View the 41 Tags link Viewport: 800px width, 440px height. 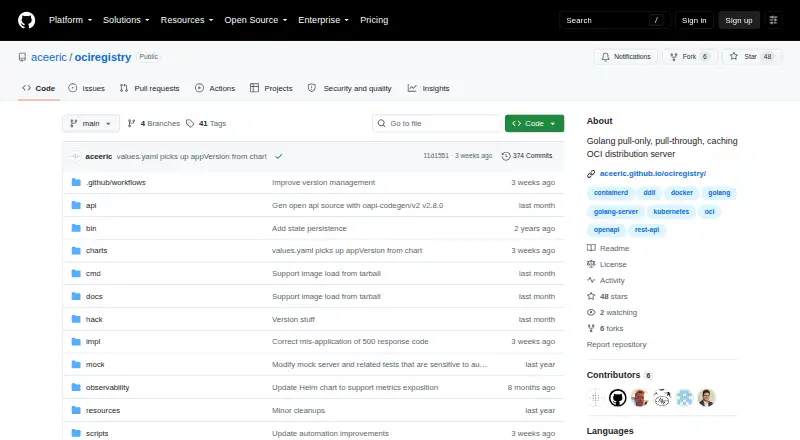(206, 124)
